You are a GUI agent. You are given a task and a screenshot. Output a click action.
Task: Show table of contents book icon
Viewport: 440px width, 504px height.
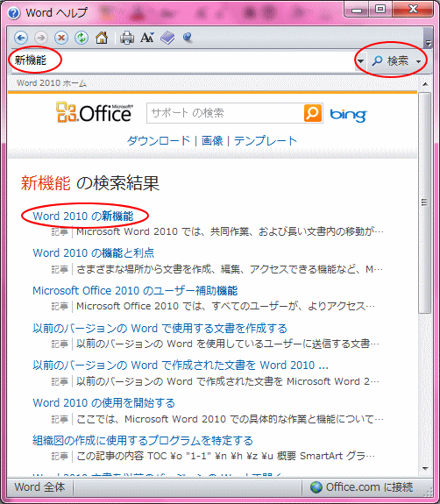167,38
